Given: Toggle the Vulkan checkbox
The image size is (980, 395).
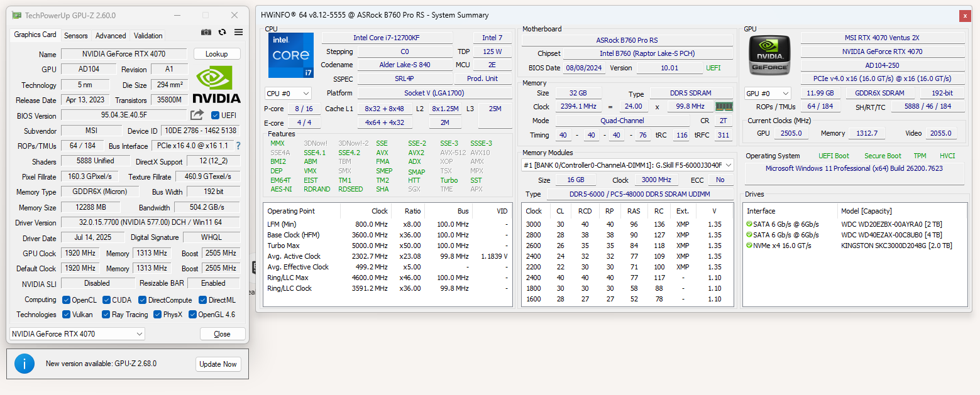Looking at the screenshot, I should point(65,315).
